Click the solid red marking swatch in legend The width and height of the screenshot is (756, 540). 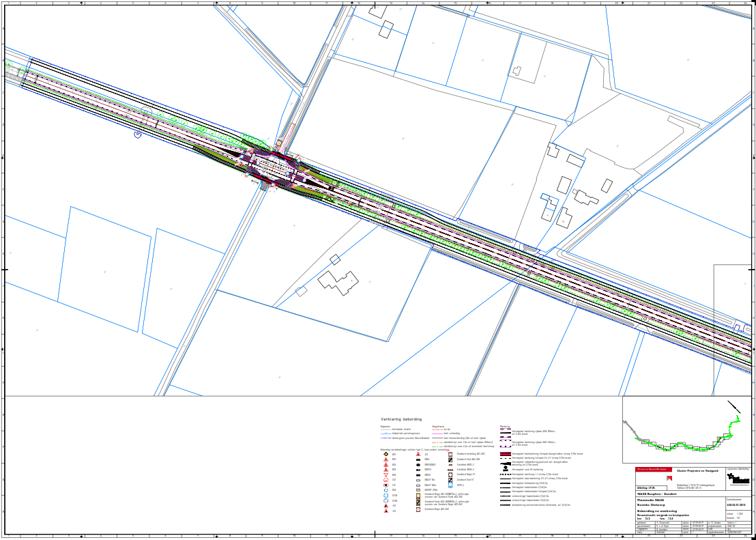pyautogui.click(x=506, y=454)
